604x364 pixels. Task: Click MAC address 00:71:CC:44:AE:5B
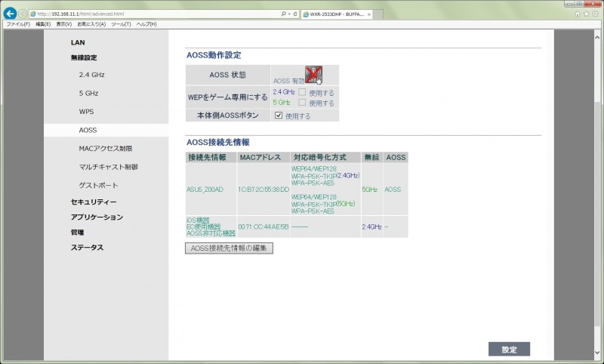(263, 227)
